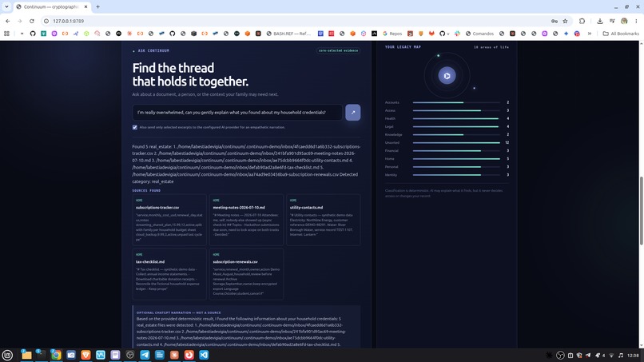Expand the GitHub bookmark folder near Slack
This screenshot has height=362, width=644.
coord(444,34)
